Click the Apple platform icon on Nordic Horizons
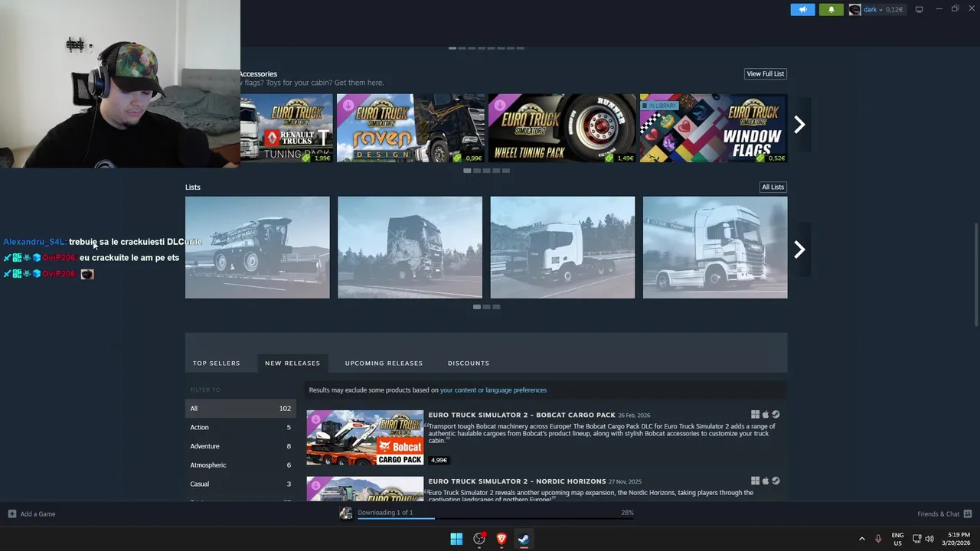This screenshot has width=980, height=551. pos(765,481)
